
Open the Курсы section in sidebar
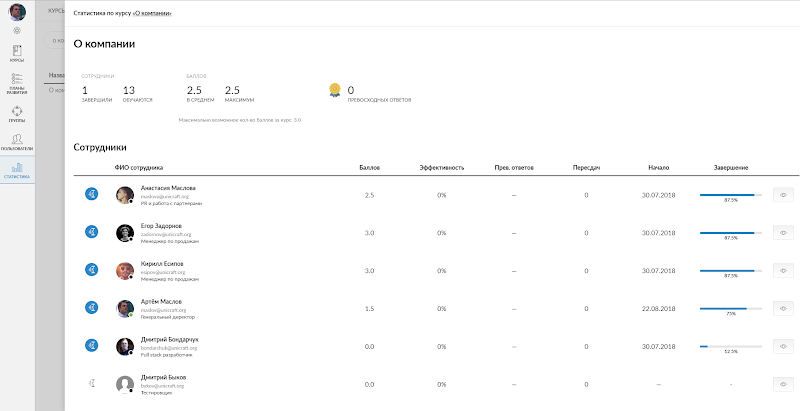(17, 52)
